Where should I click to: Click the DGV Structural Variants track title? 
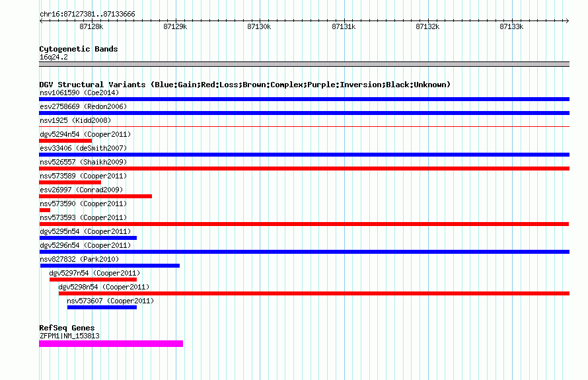click(245, 85)
